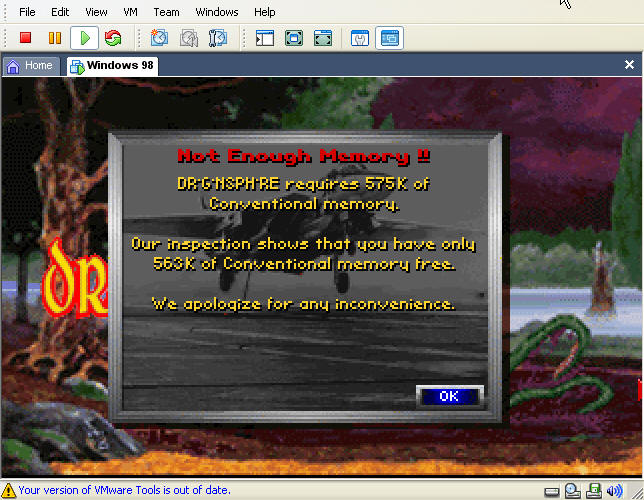Image resolution: width=644 pixels, height=500 pixels.
Task: Select the Windows 98 tab
Action: (112, 66)
